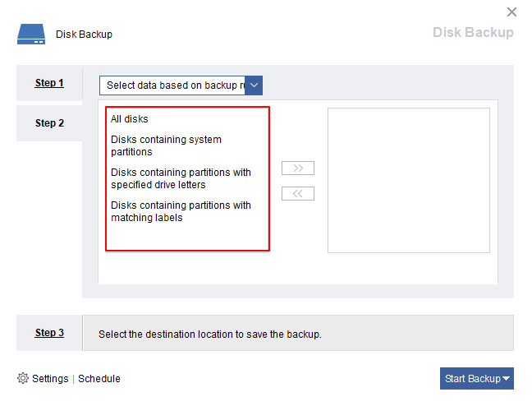Click the double left arrow remove button
The width and height of the screenshot is (532, 406).
pos(297,194)
